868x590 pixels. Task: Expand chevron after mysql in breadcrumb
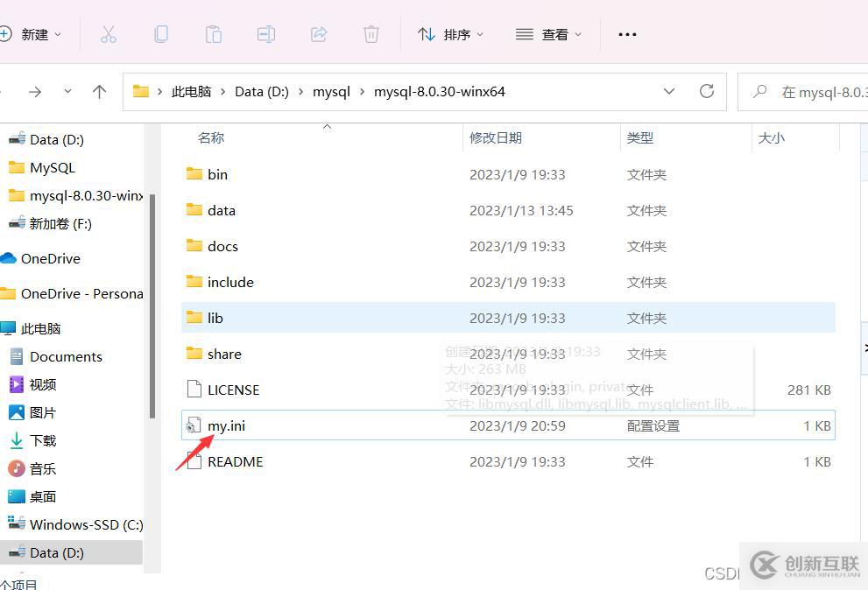(x=362, y=92)
